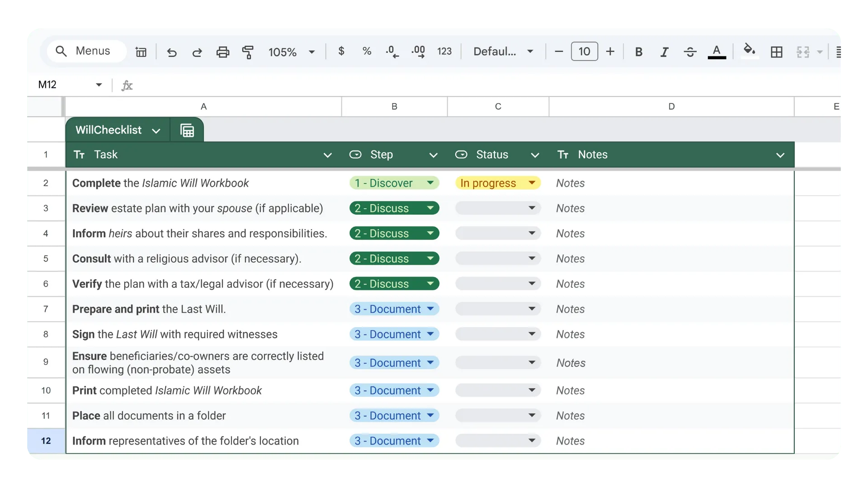Click the merge cells icon
868x488 pixels.
pyautogui.click(x=803, y=52)
